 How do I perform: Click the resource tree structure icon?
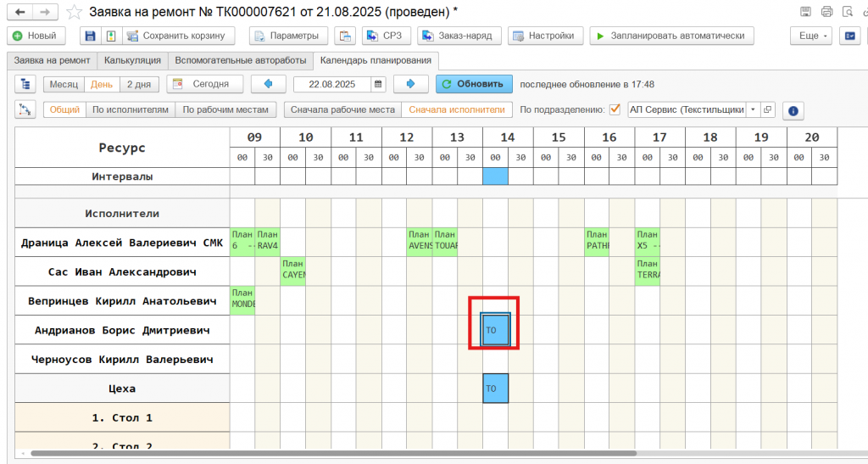[25, 84]
